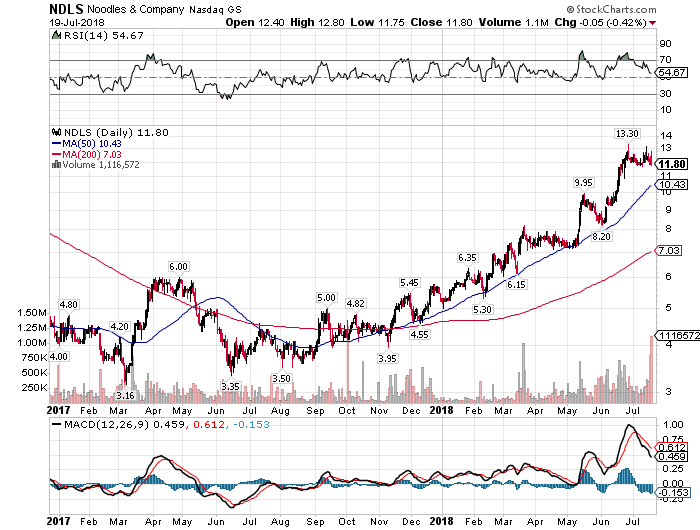Click the Nasdaq GS exchange label
700x530 pixels.
[215, 9]
